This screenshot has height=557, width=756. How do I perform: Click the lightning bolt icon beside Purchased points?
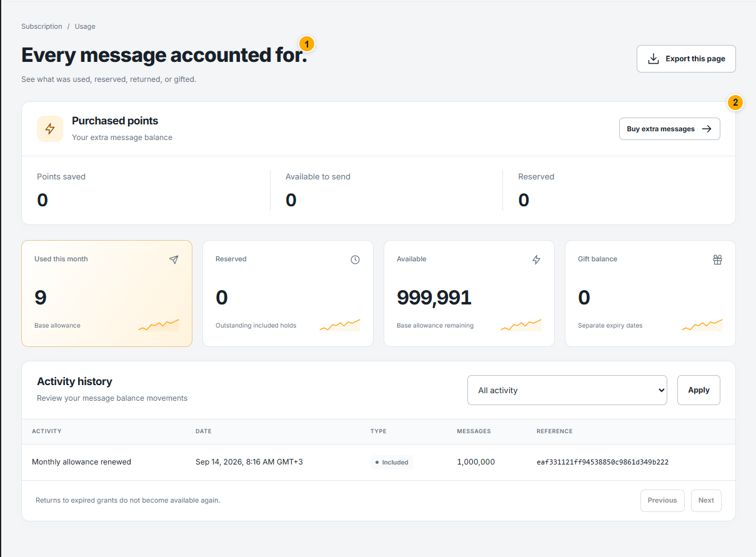click(50, 129)
